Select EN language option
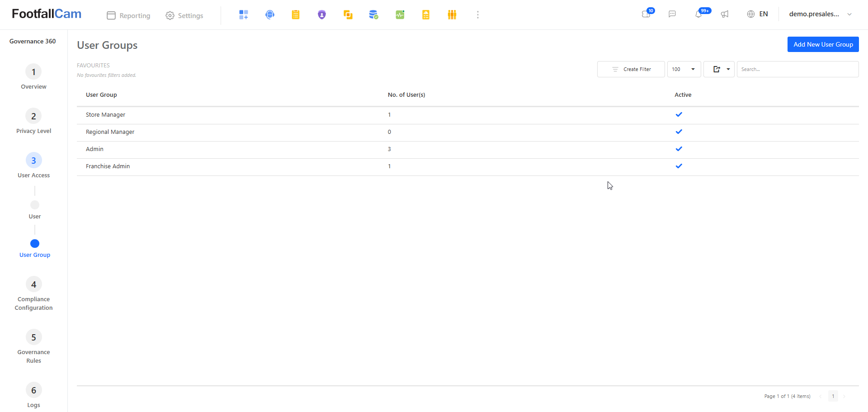Image resolution: width=868 pixels, height=412 pixels. tap(764, 14)
